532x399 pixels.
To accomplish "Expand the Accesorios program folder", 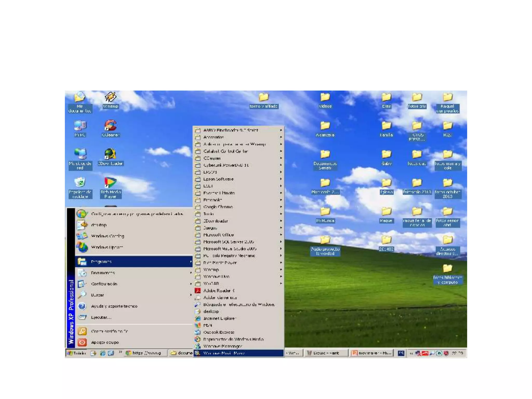I will coord(214,137).
